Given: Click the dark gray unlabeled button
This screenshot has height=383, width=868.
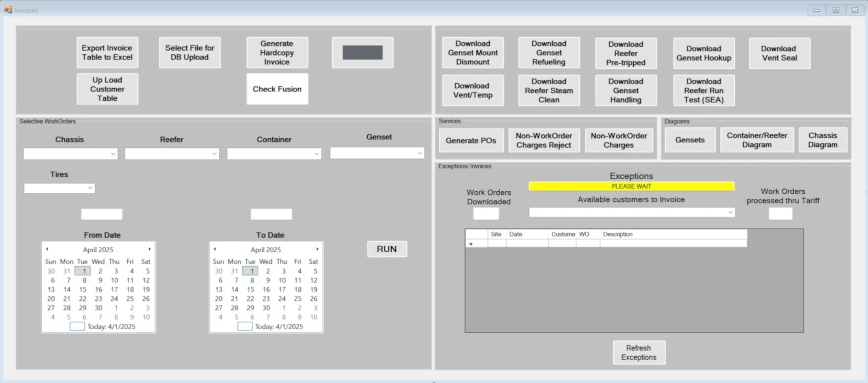Looking at the screenshot, I should click(362, 53).
